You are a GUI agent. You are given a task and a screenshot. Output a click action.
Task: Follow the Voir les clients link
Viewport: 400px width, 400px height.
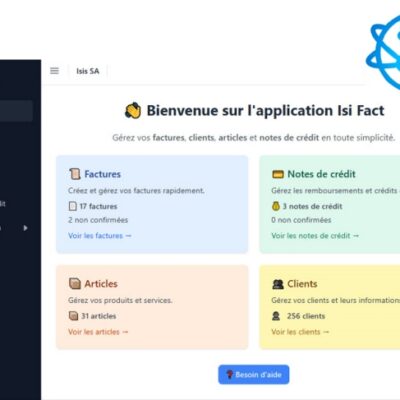pyautogui.click(x=300, y=332)
